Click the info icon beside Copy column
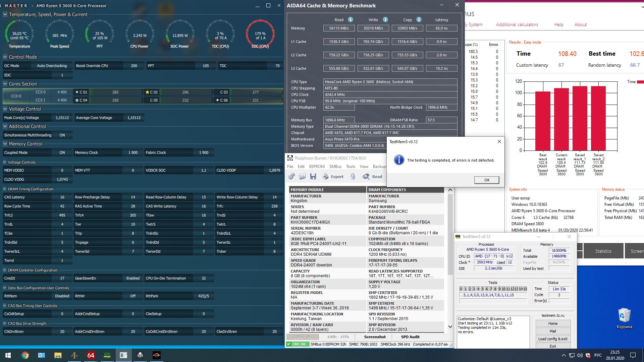The width and height of the screenshot is (644, 362). point(419,19)
